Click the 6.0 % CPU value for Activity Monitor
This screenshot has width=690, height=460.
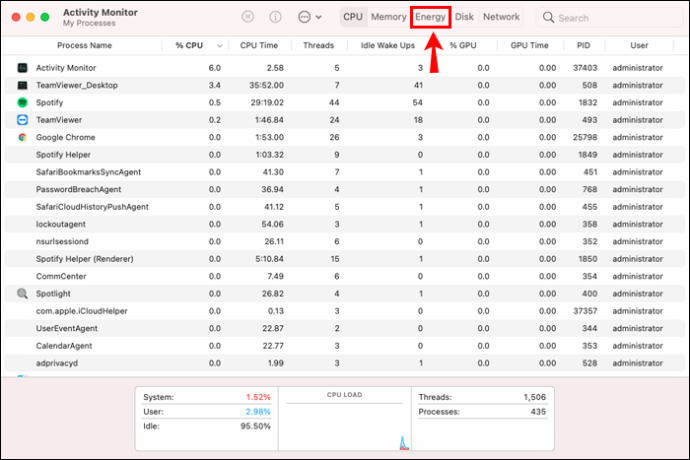[215, 68]
